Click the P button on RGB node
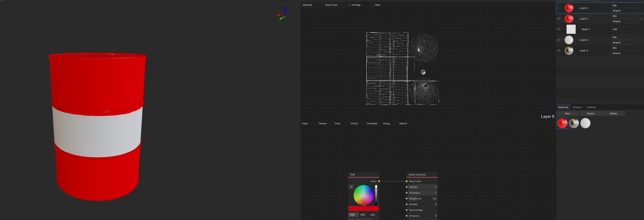 coord(351,187)
